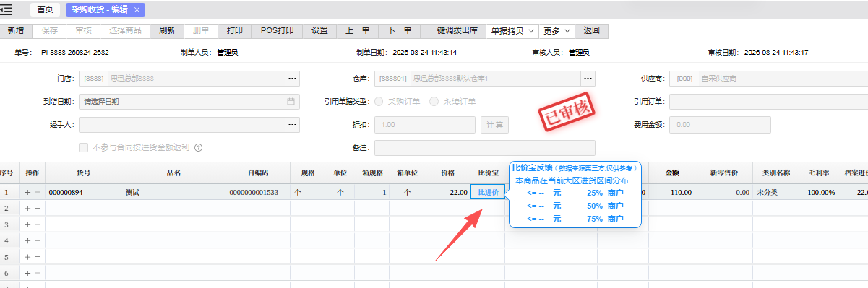Screen dimensions: 868x288
Task: Click the 类别名称 column header
Action: tap(777, 173)
